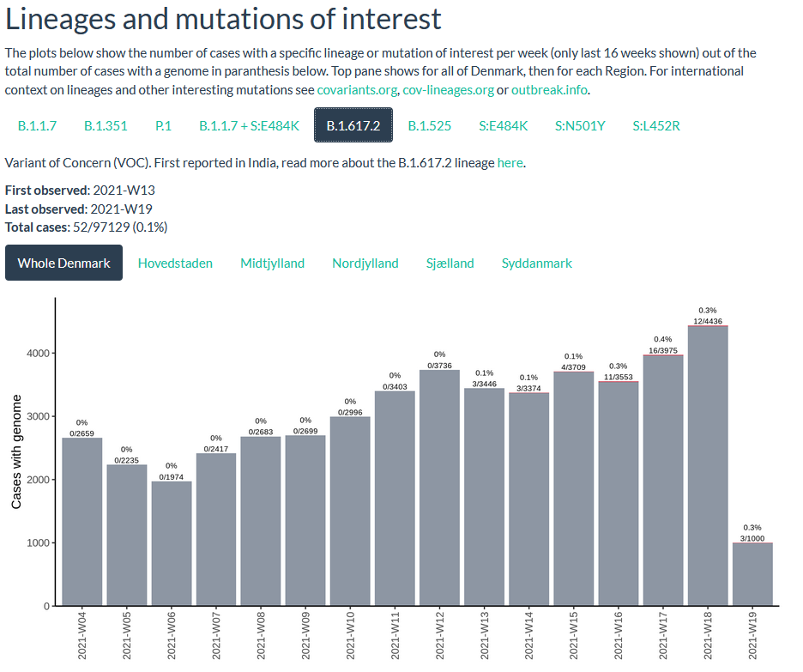803x672 pixels.
Task: Open the Nordjylland region tab
Action: point(365,263)
